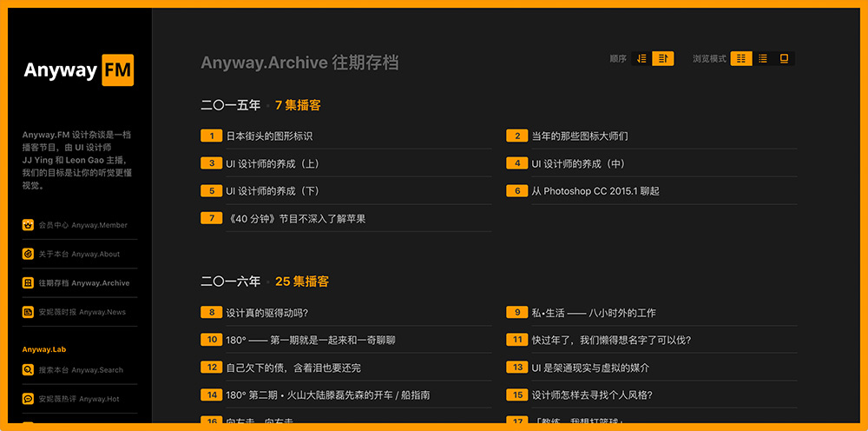Open episode 10 180° 第一期

[346, 340]
